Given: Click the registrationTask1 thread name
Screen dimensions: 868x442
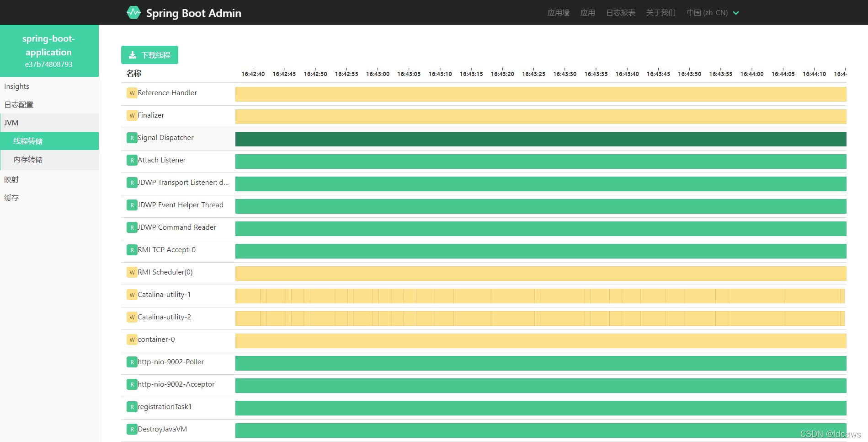Looking at the screenshot, I should [165, 407].
